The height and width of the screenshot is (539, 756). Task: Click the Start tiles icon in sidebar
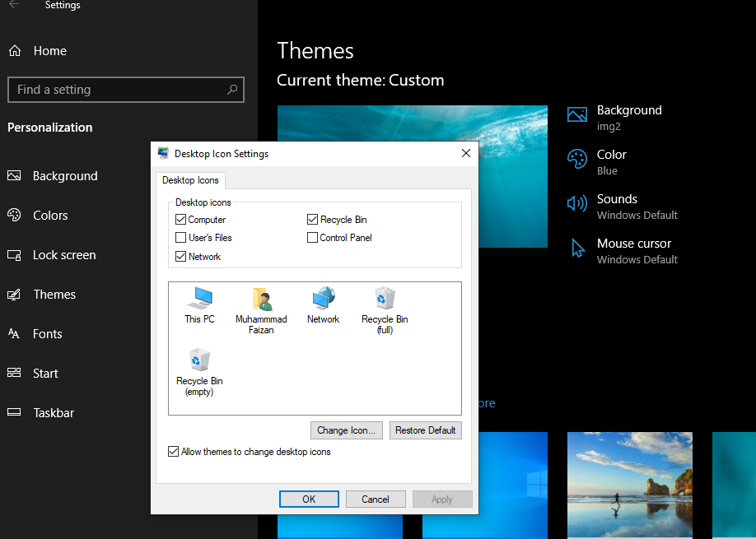[14, 372]
